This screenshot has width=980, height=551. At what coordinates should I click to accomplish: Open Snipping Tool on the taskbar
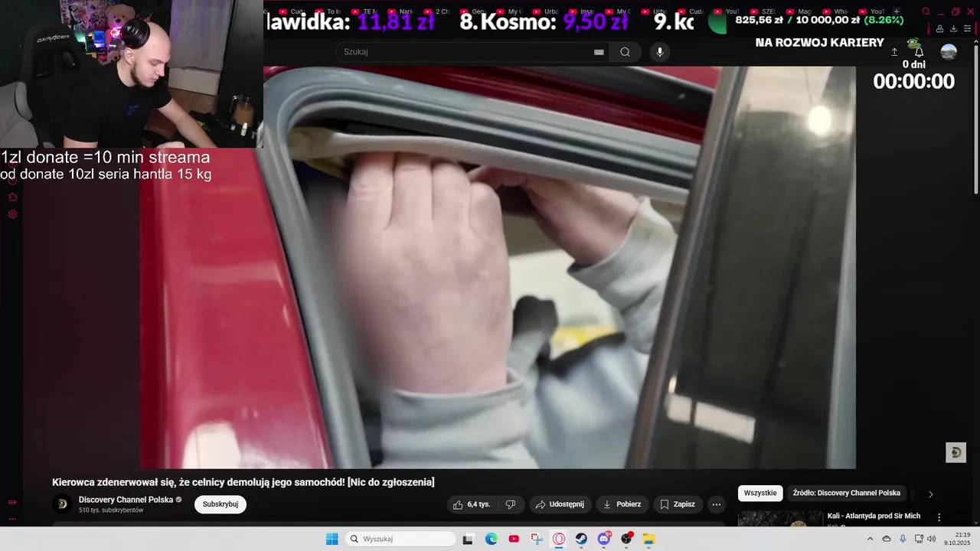(x=536, y=539)
